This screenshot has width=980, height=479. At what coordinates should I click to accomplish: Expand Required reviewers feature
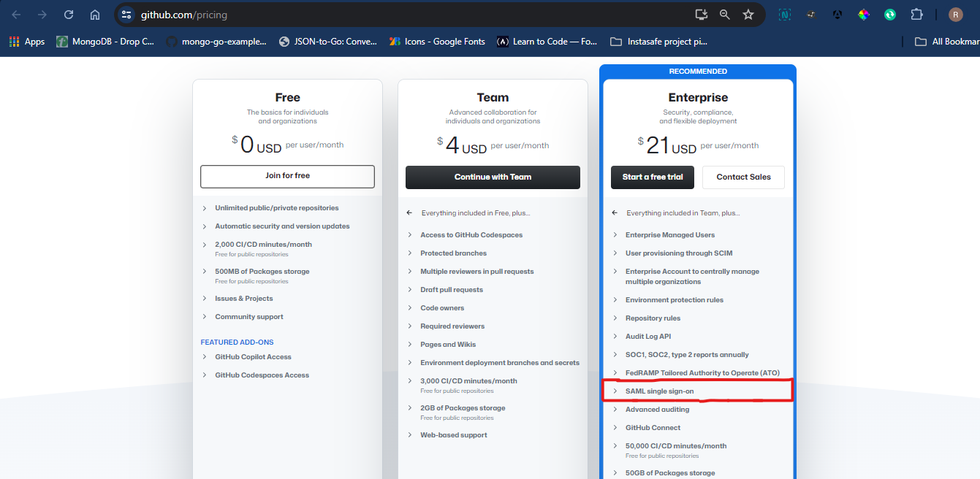[x=446, y=326]
